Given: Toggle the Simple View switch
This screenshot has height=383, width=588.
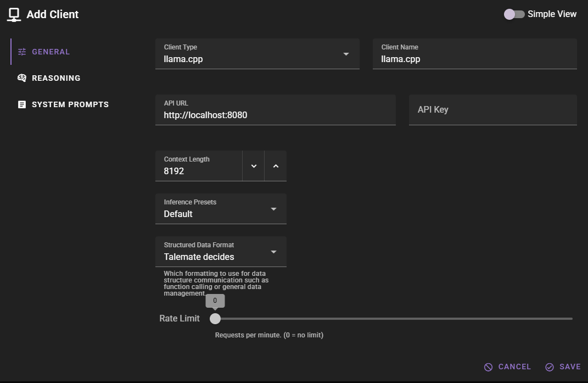Looking at the screenshot, I should [514, 14].
